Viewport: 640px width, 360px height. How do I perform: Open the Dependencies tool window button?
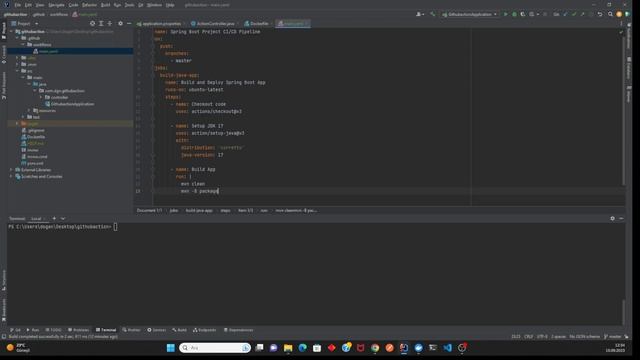coord(238,330)
